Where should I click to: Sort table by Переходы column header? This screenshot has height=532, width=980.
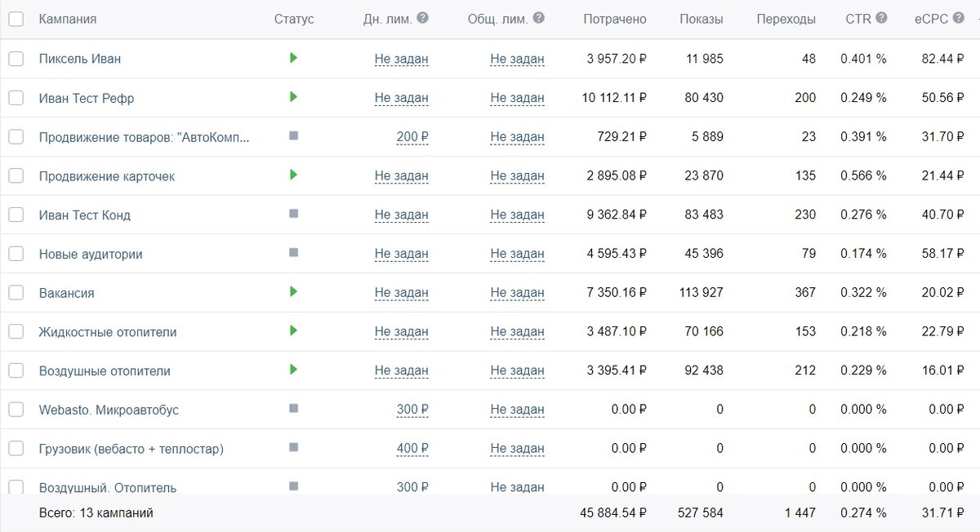pos(786,20)
